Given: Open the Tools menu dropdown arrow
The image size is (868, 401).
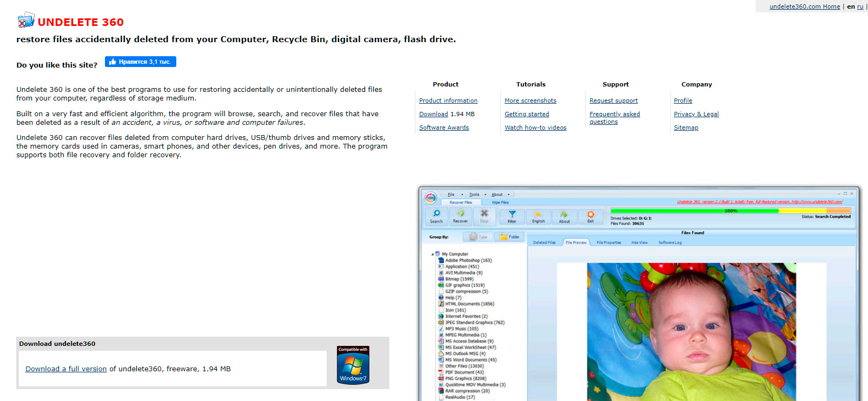Looking at the screenshot, I should coord(485,195).
